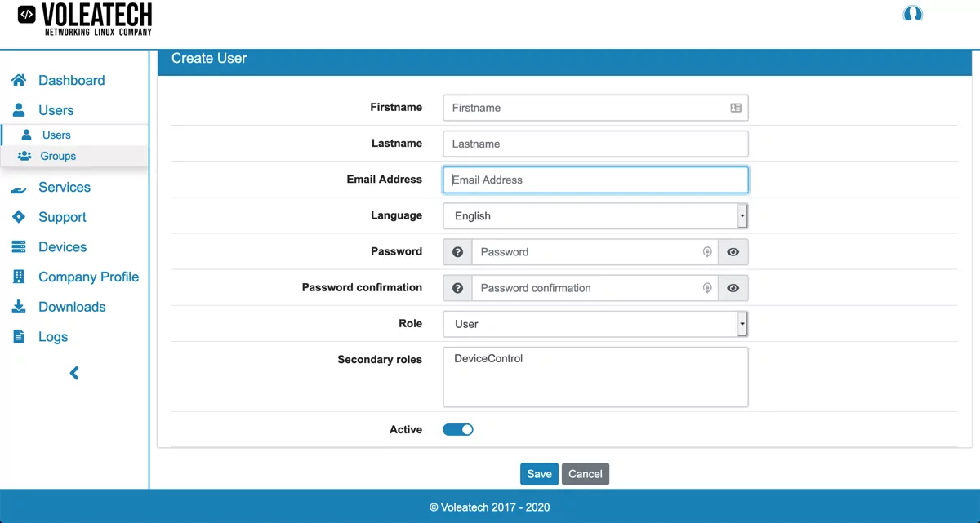This screenshot has height=523, width=980.
Task: Open the Groups section in the sidebar
Action: click(57, 156)
